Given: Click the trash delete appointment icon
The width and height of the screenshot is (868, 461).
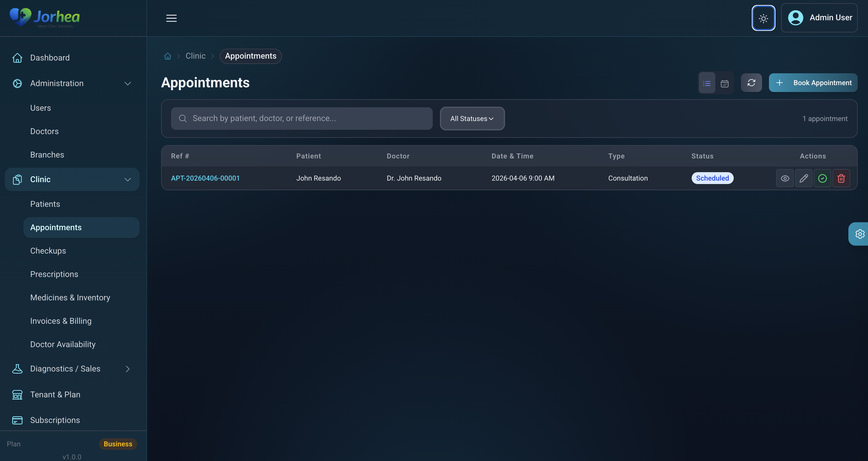Looking at the screenshot, I should pos(841,178).
